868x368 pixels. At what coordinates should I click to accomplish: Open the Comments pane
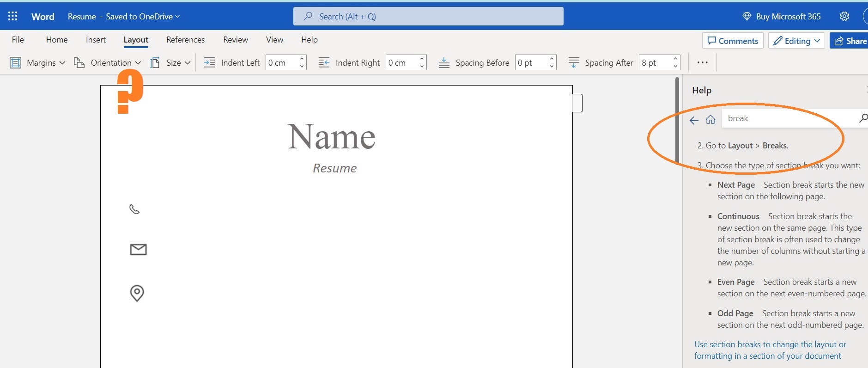pyautogui.click(x=733, y=41)
